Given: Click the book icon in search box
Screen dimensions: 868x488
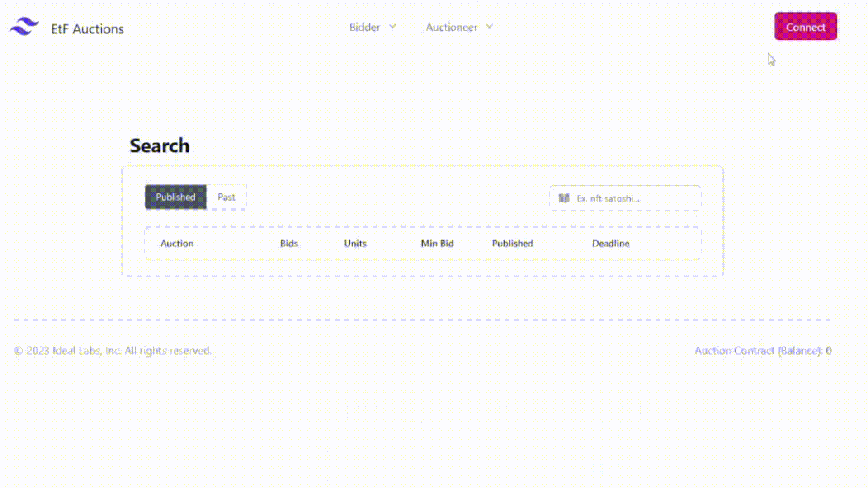Looking at the screenshot, I should pyautogui.click(x=564, y=198).
